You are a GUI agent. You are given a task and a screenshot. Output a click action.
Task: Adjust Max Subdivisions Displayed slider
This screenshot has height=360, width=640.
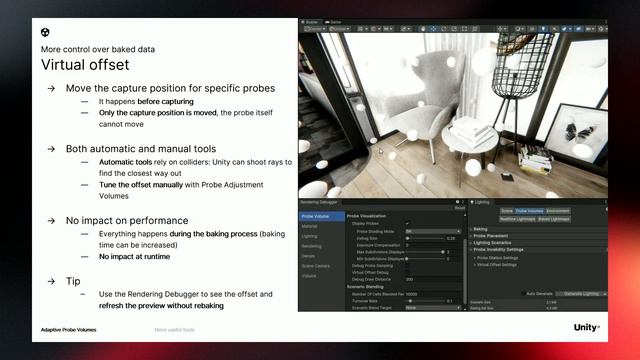click(x=424, y=252)
